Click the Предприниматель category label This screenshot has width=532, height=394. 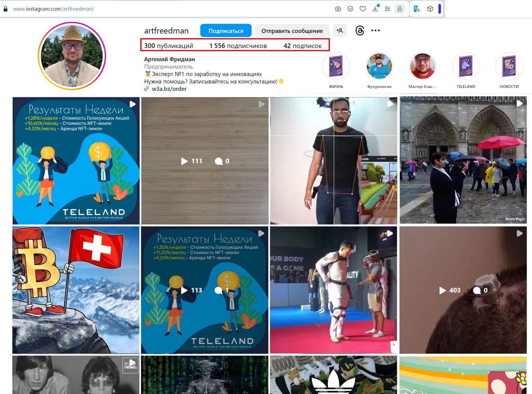[168, 67]
